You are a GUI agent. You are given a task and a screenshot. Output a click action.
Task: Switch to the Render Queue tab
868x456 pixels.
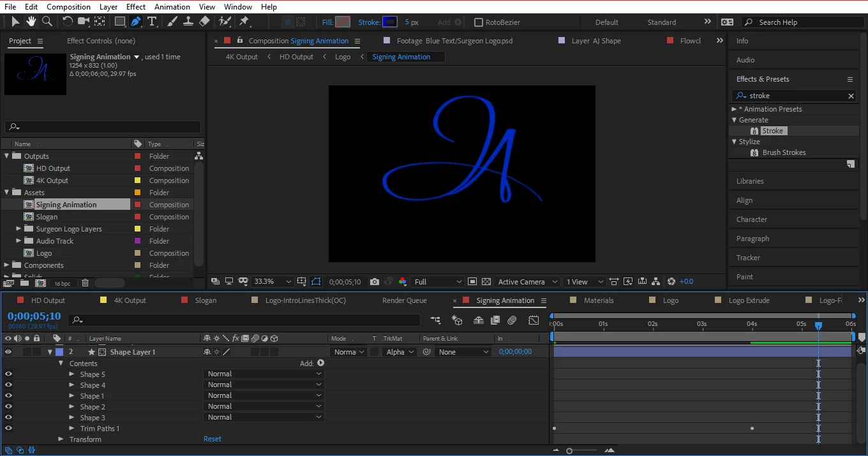[x=405, y=300]
